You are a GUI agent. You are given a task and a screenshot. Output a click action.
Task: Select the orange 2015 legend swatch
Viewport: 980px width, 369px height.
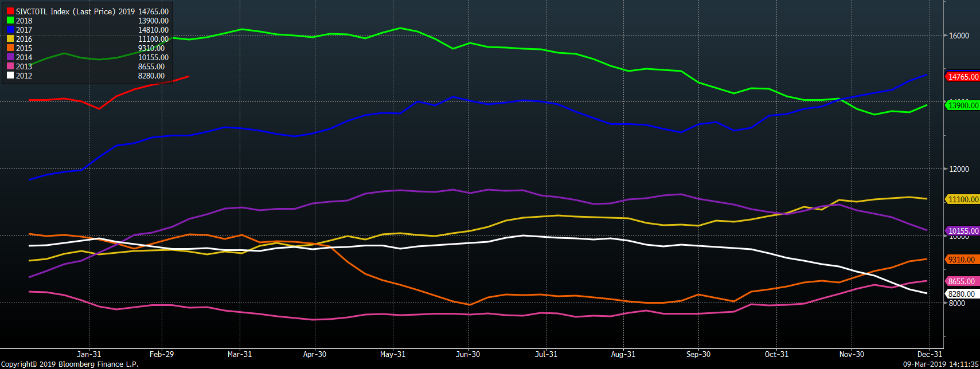[x=10, y=48]
